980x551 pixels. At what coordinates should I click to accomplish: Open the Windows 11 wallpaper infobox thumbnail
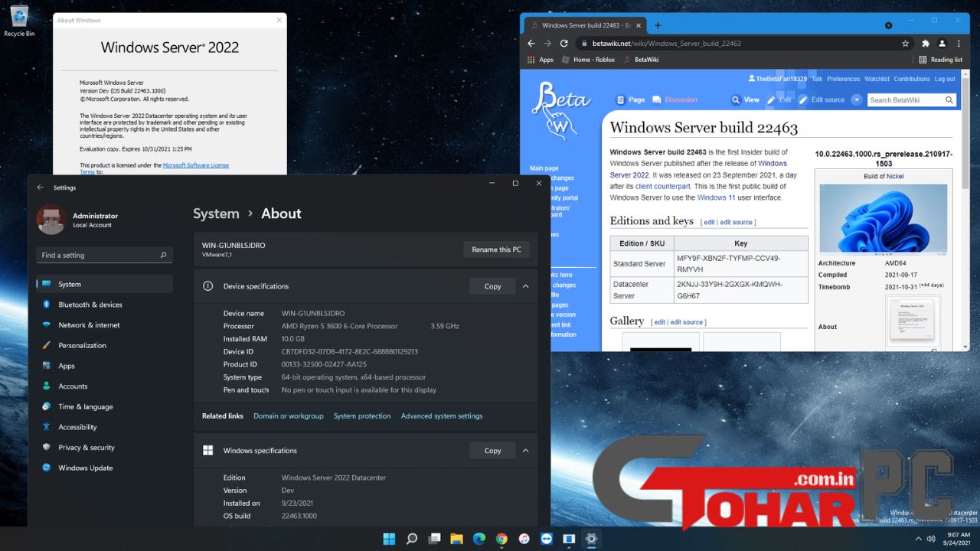[x=883, y=219]
